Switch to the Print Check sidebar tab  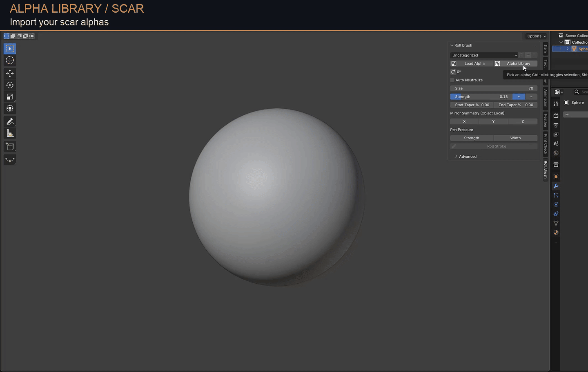click(546, 143)
